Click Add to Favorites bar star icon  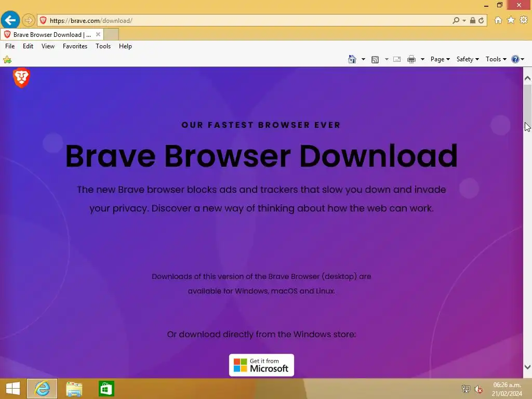7,60
